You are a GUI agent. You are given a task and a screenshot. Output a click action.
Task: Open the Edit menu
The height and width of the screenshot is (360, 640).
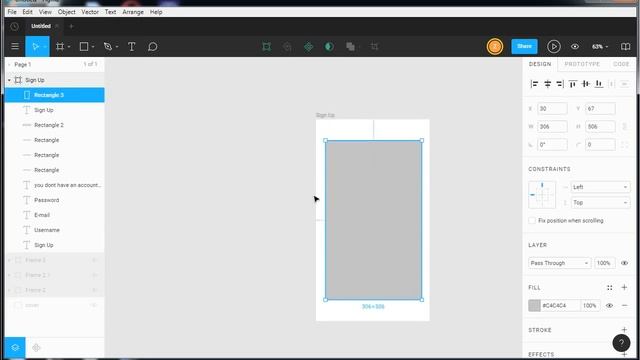pos(27,12)
